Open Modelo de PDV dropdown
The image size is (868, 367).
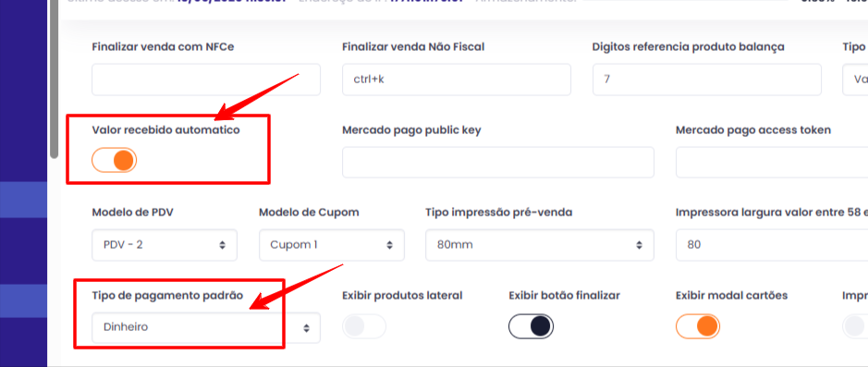[165, 245]
